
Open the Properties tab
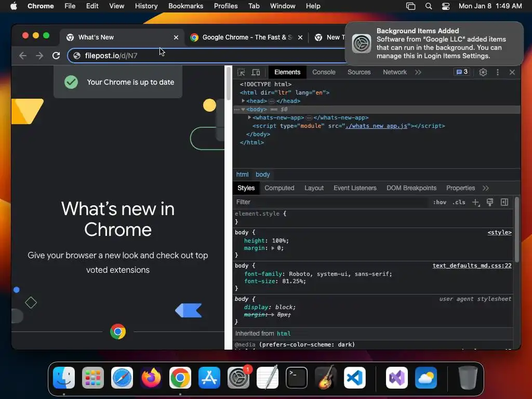pyautogui.click(x=460, y=188)
